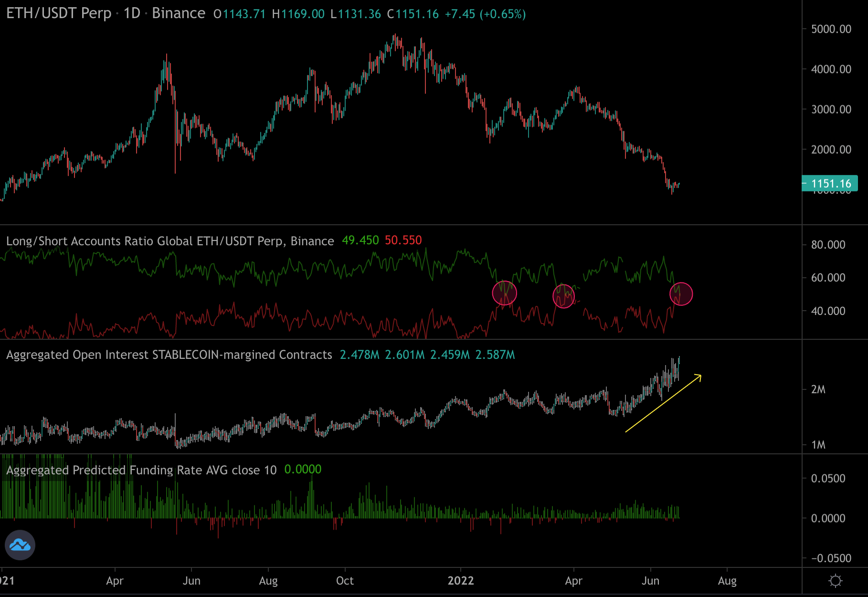The width and height of the screenshot is (868, 597).
Task: Click the Long/Short Accounts Ratio indicator title
Action: (x=169, y=241)
